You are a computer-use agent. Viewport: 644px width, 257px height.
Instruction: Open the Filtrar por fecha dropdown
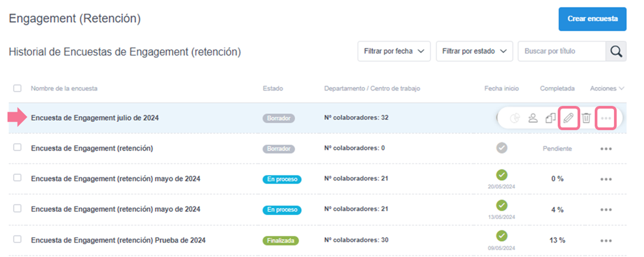pos(394,52)
